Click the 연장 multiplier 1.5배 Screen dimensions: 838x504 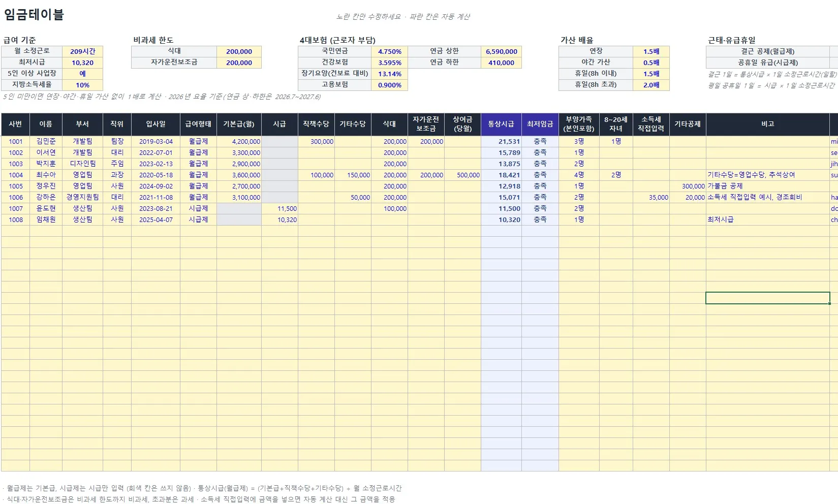651,51
